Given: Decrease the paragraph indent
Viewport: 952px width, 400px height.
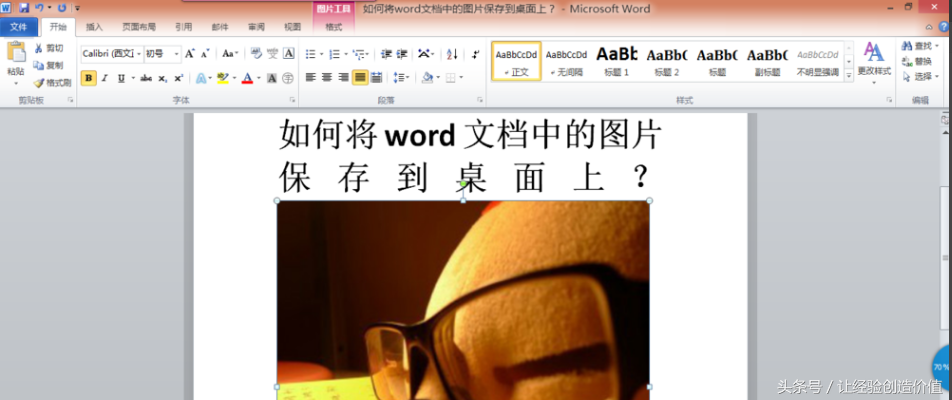Looking at the screenshot, I should coord(386,54).
